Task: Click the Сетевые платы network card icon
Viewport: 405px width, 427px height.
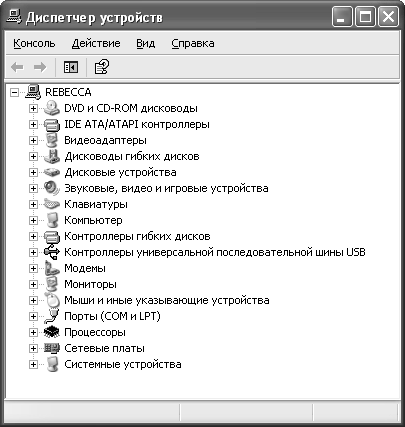Action: [52, 348]
